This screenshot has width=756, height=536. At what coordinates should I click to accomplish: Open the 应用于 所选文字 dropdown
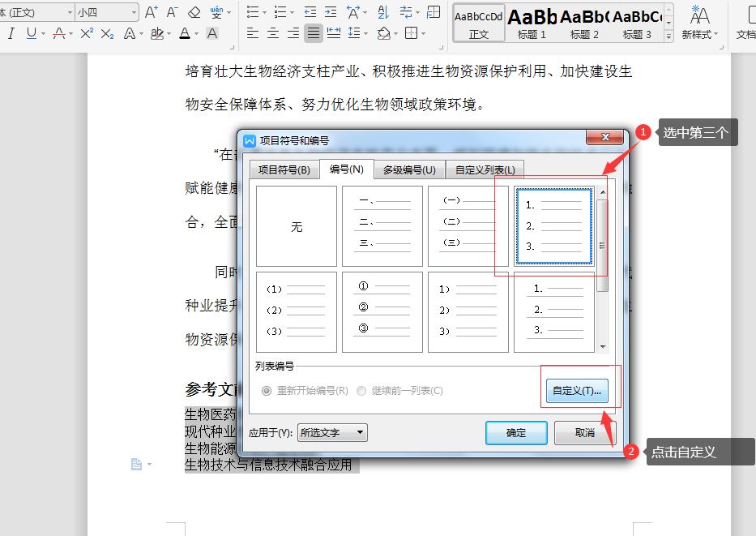click(x=332, y=433)
